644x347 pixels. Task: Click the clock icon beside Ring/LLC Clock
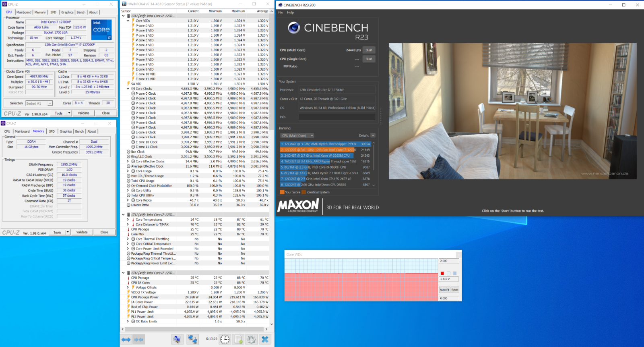[x=128, y=156]
